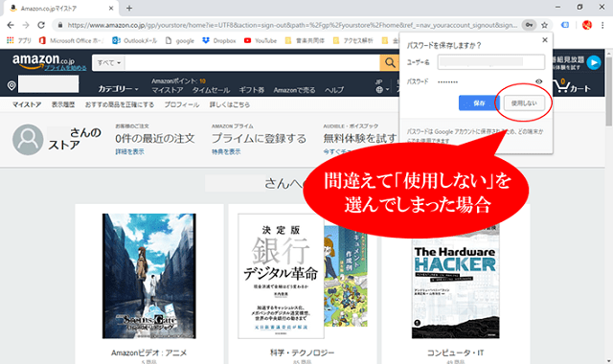This screenshot has width=613, height=364.
Task: Click the key icon in the address bar
Action: point(529,25)
